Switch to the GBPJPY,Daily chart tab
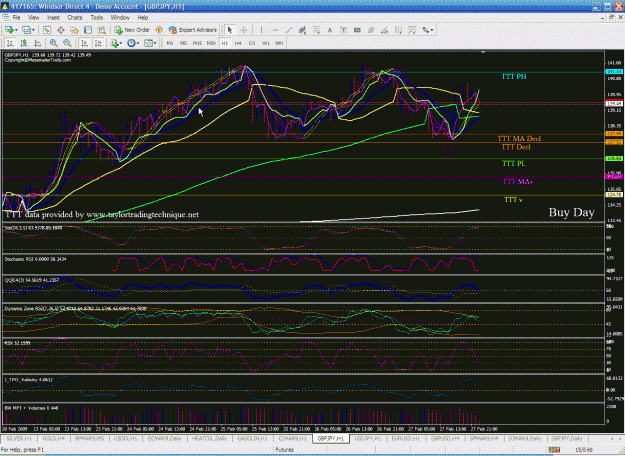The width and height of the screenshot is (625, 456). pos(566,438)
